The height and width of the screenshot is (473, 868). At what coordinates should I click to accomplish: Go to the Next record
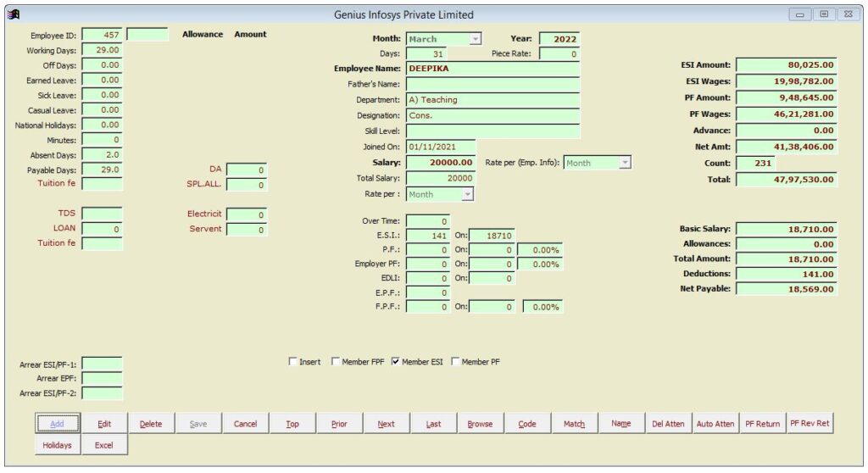click(x=386, y=424)
